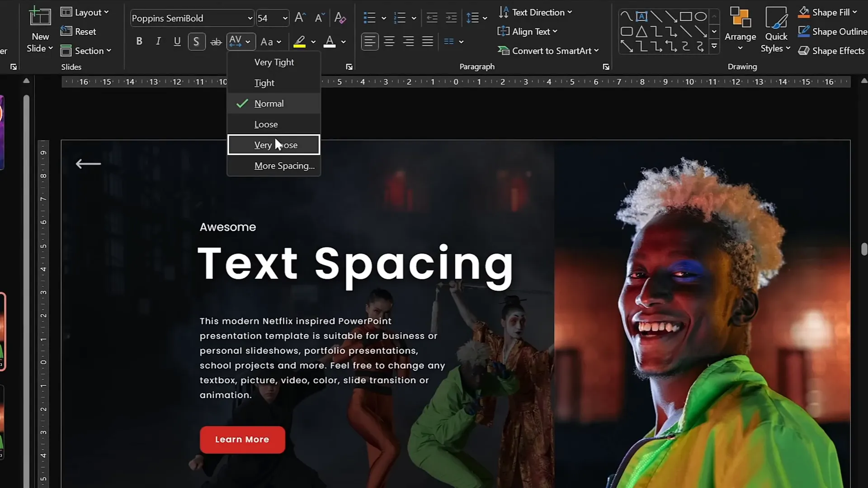Select Very Loose spacing option
Screen dimensions: 868x488
click(x=274, y=145)
